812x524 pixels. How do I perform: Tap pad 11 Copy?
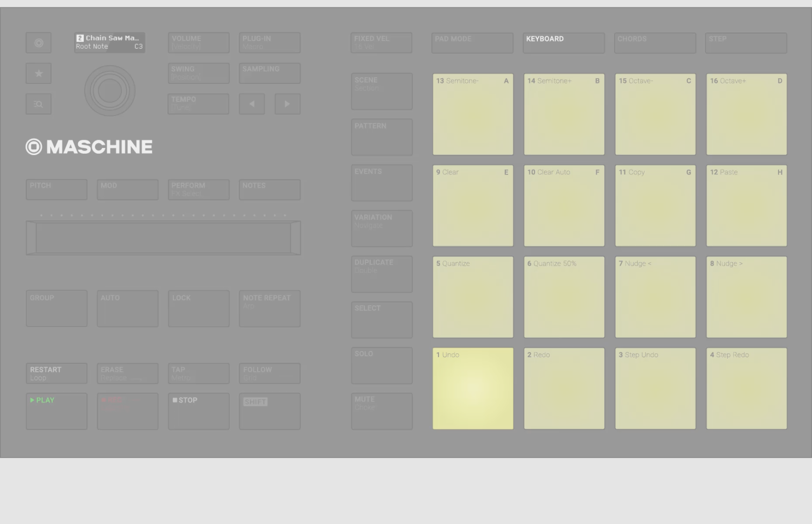tap(655, 206)
